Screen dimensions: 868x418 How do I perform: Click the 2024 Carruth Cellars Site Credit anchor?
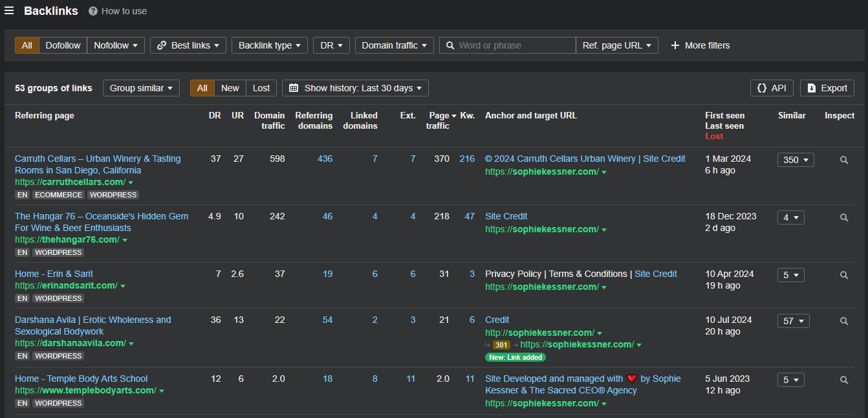(x=585, y=159)
